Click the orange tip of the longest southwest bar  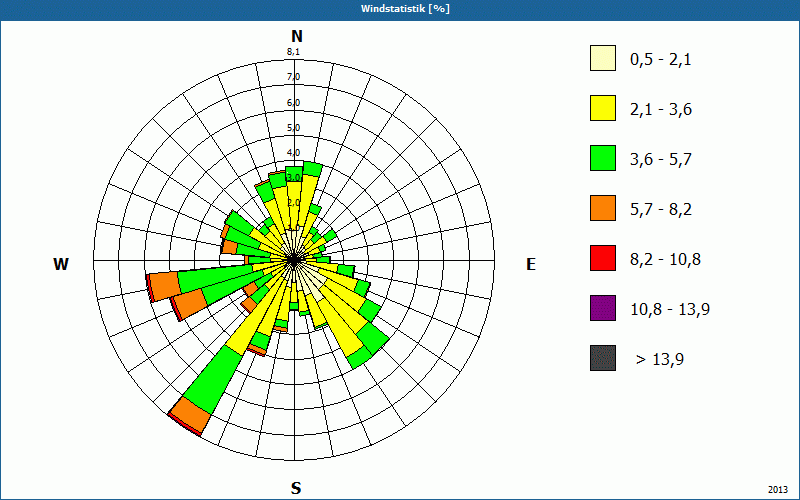tap(190, 414)
